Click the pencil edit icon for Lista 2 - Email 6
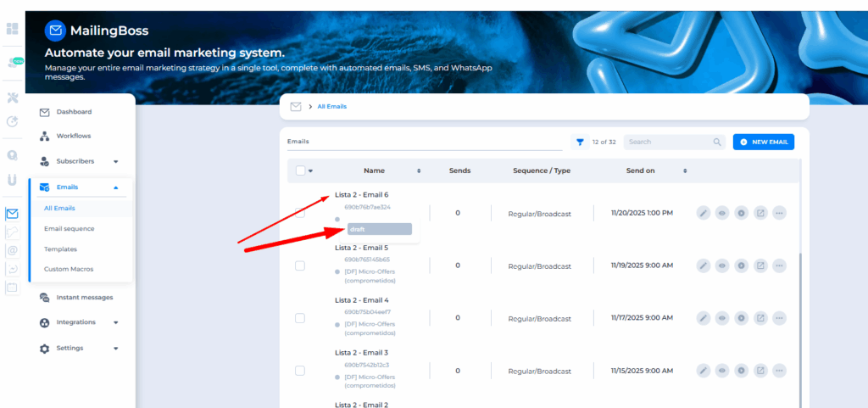The width and height of the screenshot is (868, 408). click(704, 213)
